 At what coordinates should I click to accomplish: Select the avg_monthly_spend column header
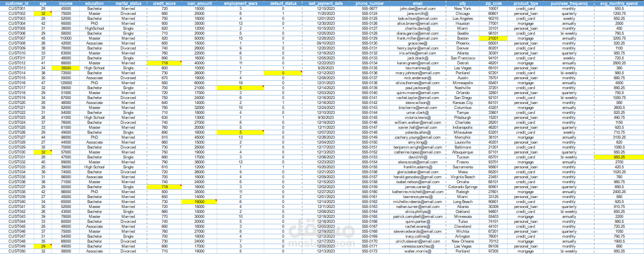[x=618, y=3]
